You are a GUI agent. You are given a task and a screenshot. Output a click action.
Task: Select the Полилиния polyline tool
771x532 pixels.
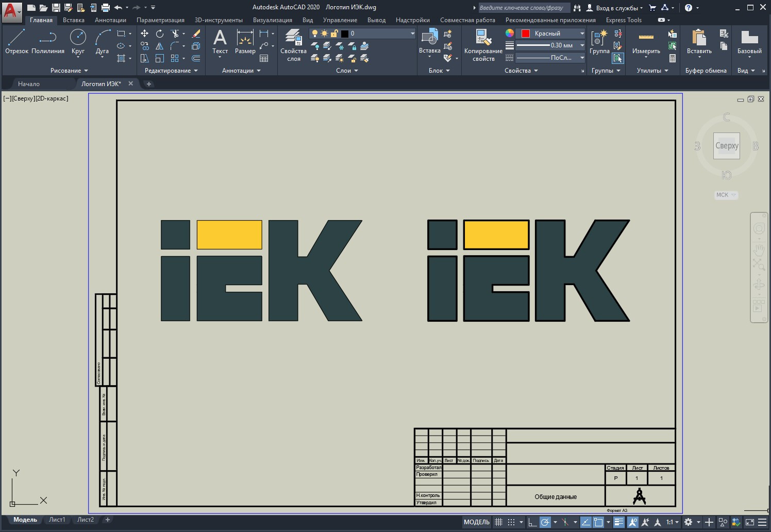coord(47,41)
